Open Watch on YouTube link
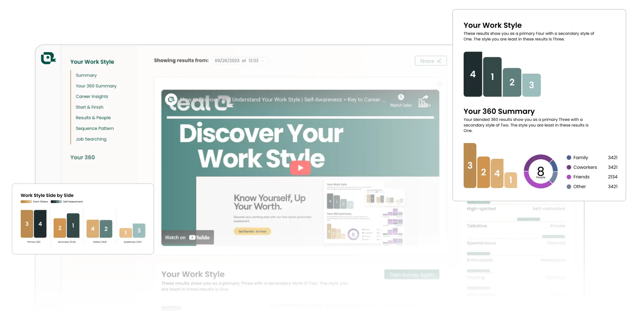 [187, 237]
